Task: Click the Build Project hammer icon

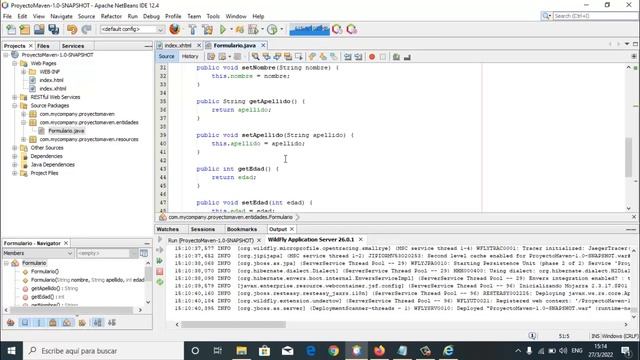Action: click(192, 29)
